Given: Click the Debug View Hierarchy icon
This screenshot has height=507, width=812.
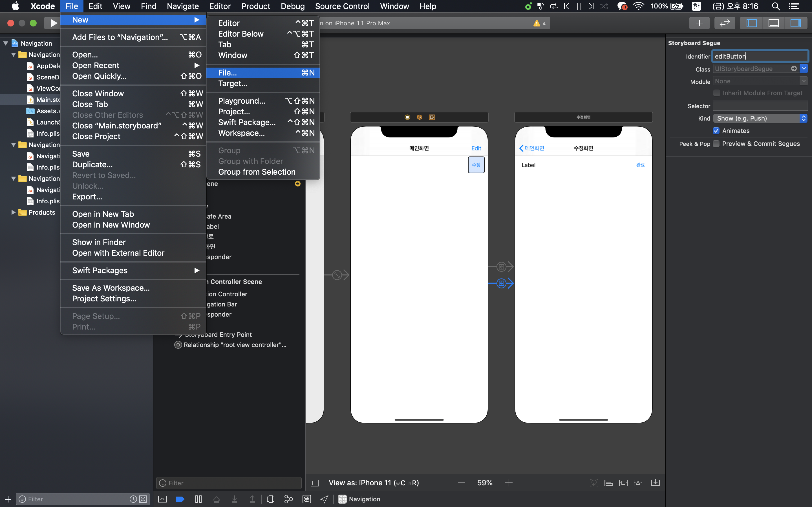Looking at the screenshot, I should pyautogui.click(x=270, y=499).
